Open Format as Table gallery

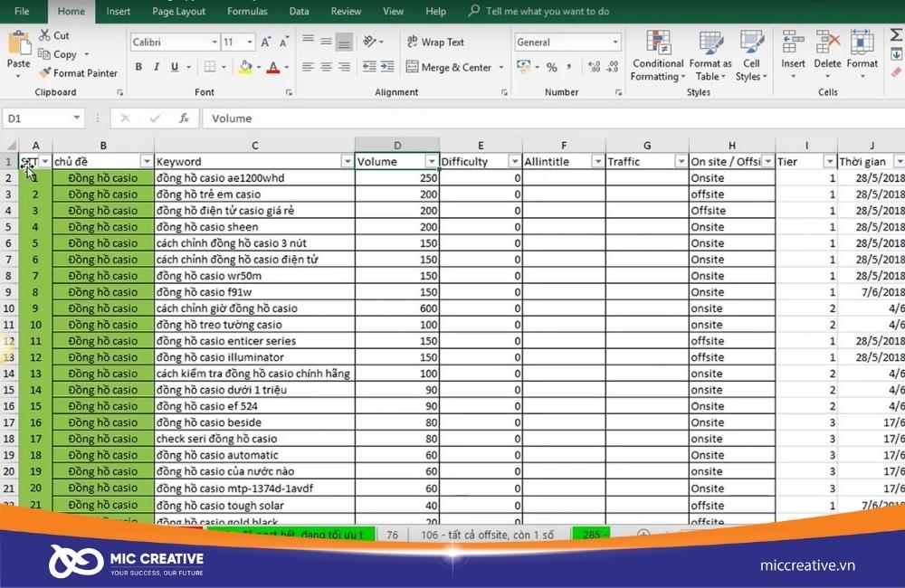point(710,56)
